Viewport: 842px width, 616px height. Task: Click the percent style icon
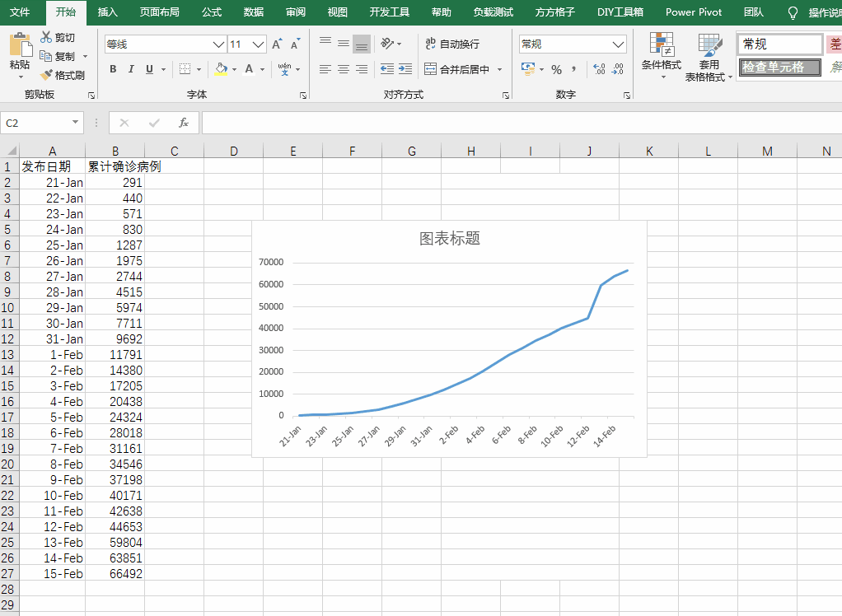click(x=556, y=69)
